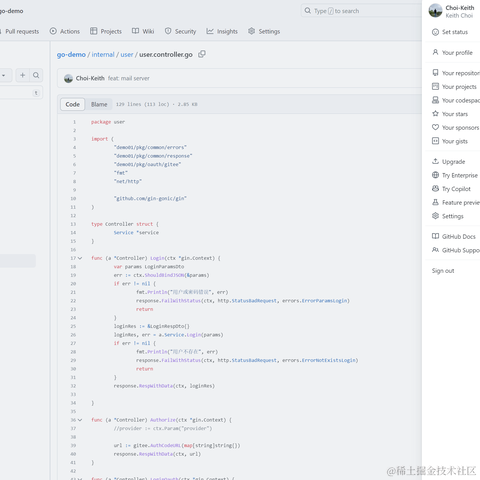Click the commit author avatar

click(x=68, y=78)
